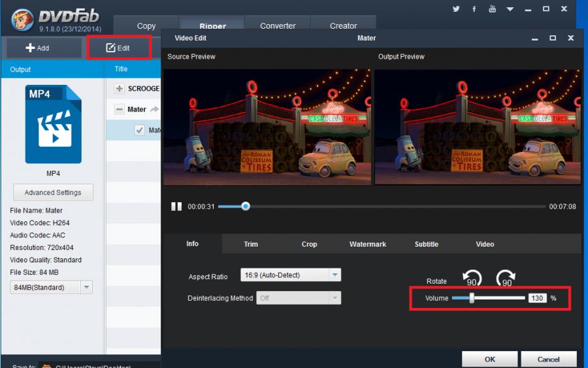
Task: Rotate video 90 degrees counterclockwise
Action: coord(472,279)
